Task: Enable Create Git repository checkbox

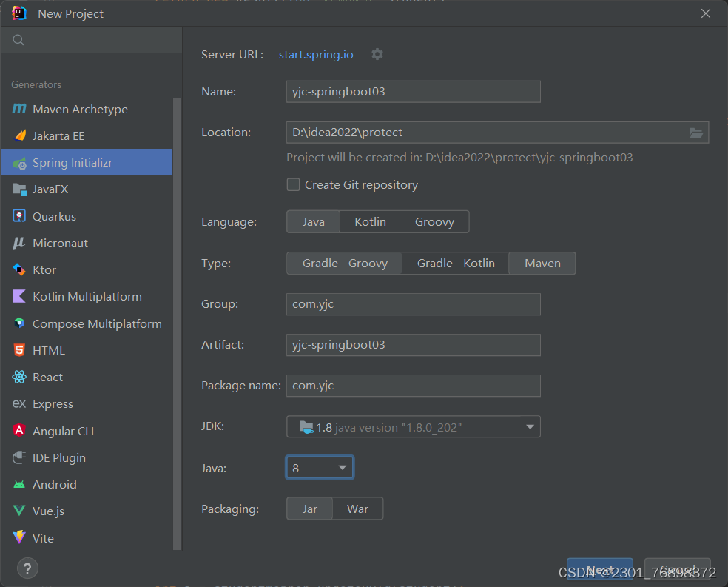Action: (293, 185)
